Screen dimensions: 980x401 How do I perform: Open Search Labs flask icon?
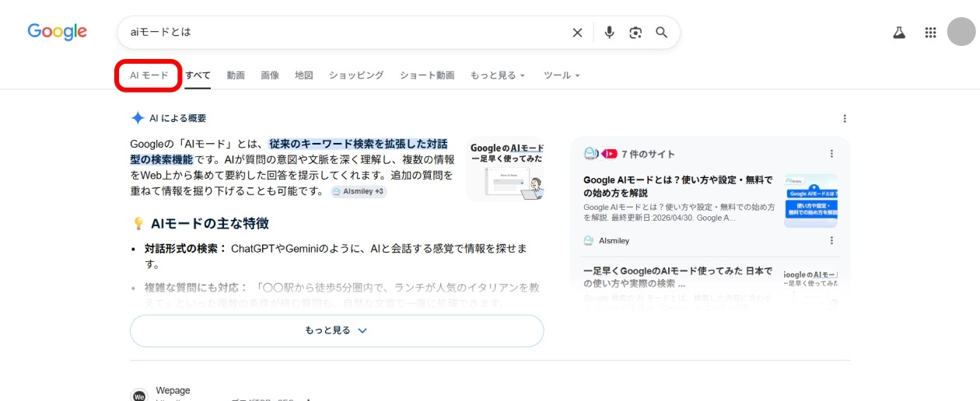[x=899, y=33]
